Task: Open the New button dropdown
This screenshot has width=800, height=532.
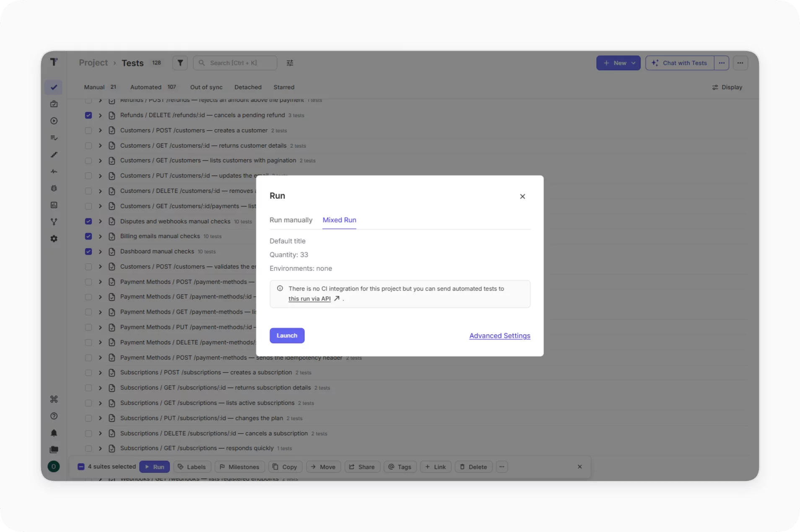Action: point(618,63)
